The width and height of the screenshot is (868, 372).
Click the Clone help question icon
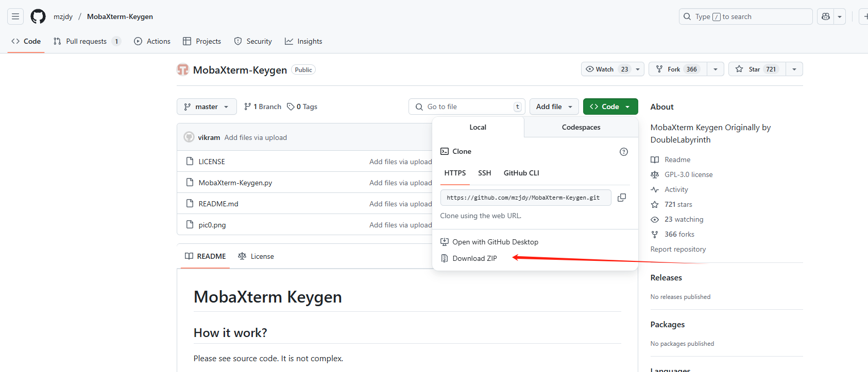pos(624,152)
